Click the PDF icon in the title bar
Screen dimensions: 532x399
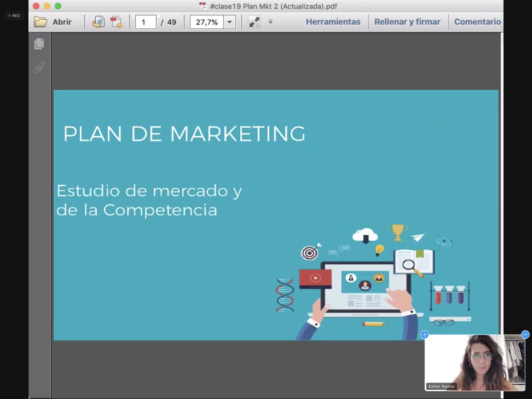coord(203,6)
